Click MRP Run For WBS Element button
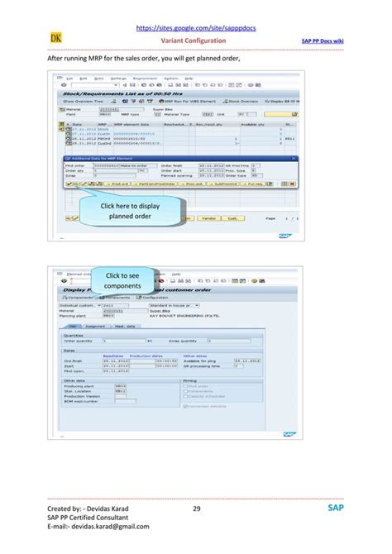 coord(188,102)
